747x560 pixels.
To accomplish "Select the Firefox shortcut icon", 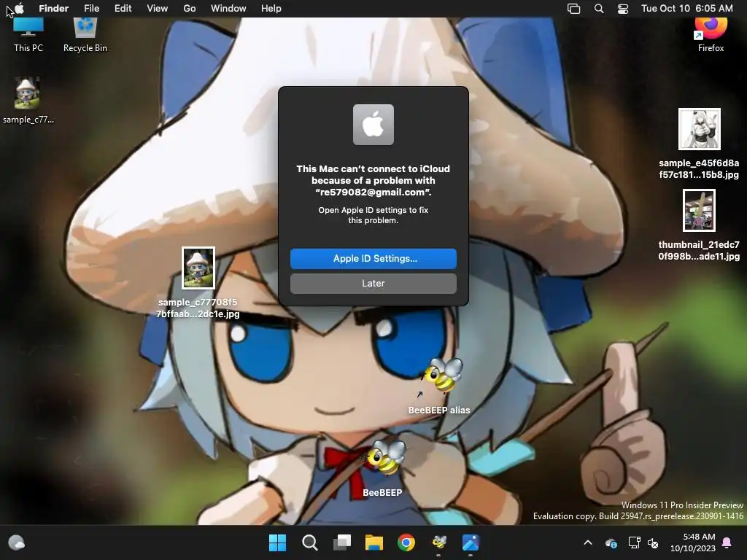I will coord(711,34).
